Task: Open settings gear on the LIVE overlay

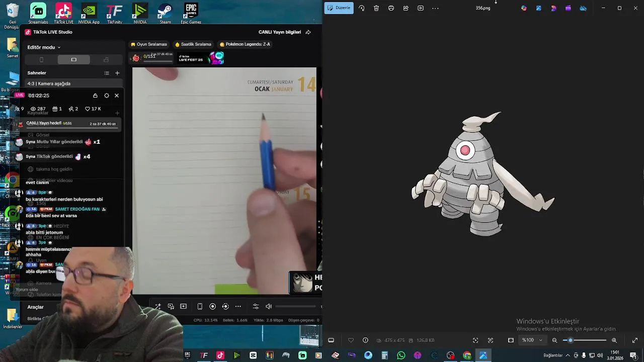Action: tap(106, 96)
